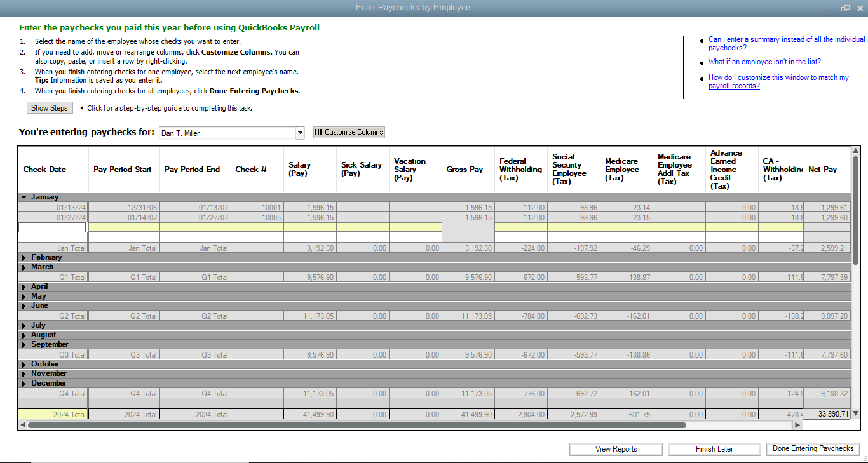Expand the September month group
The image size is (868, 463).
[24, 345]
